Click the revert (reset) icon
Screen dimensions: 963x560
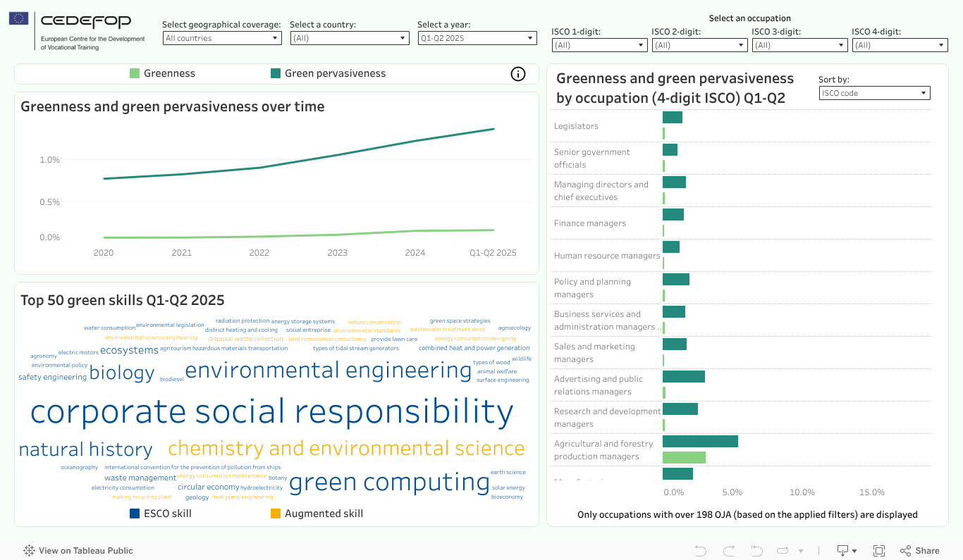coord(756,551)
